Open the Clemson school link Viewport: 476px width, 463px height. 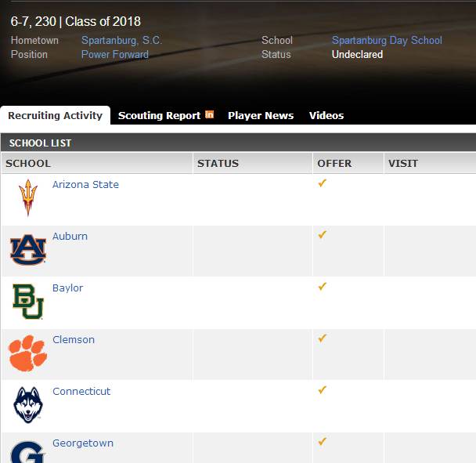[74, 339]
